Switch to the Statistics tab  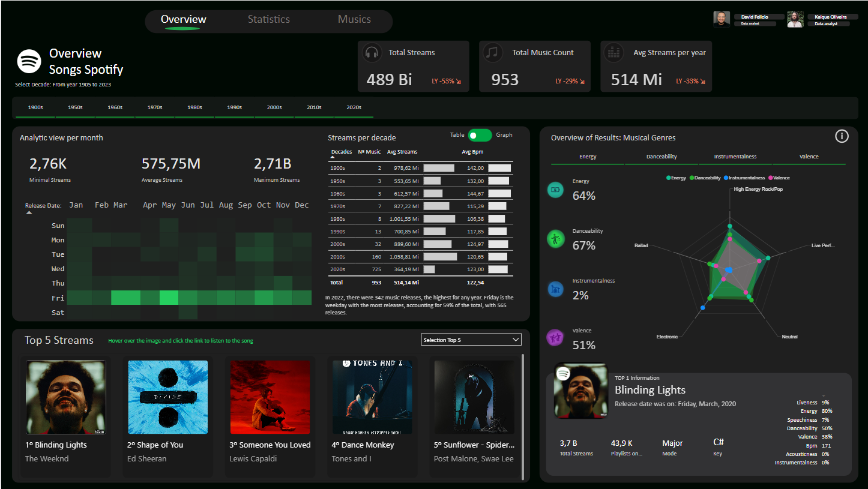click(x=268, y=19)
